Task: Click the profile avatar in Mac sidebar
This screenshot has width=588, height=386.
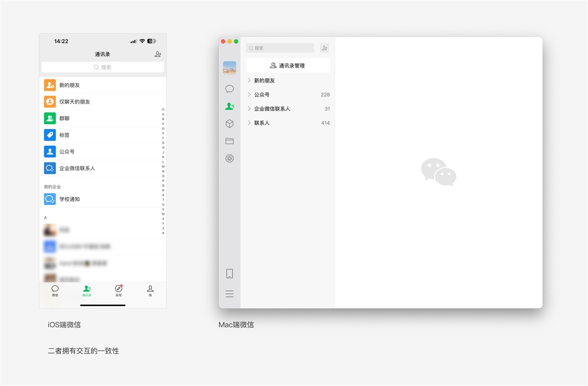Action: tap(229, 68)
